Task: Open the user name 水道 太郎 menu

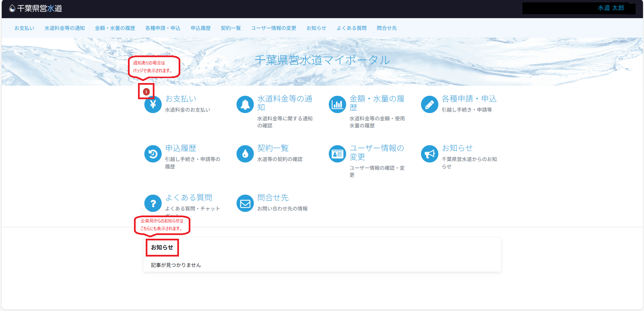Action: click(x=610, y=8)
